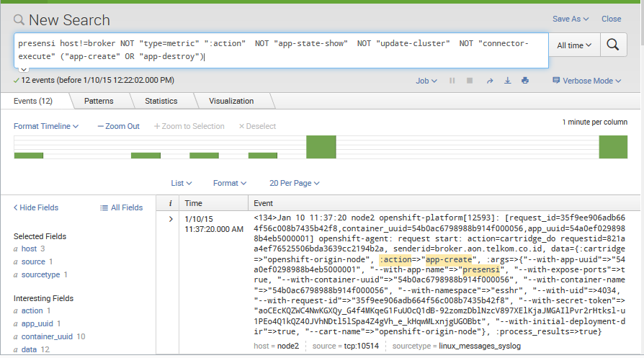
Task: Select the last timeline bar at right
Action: tap(613, 147)
